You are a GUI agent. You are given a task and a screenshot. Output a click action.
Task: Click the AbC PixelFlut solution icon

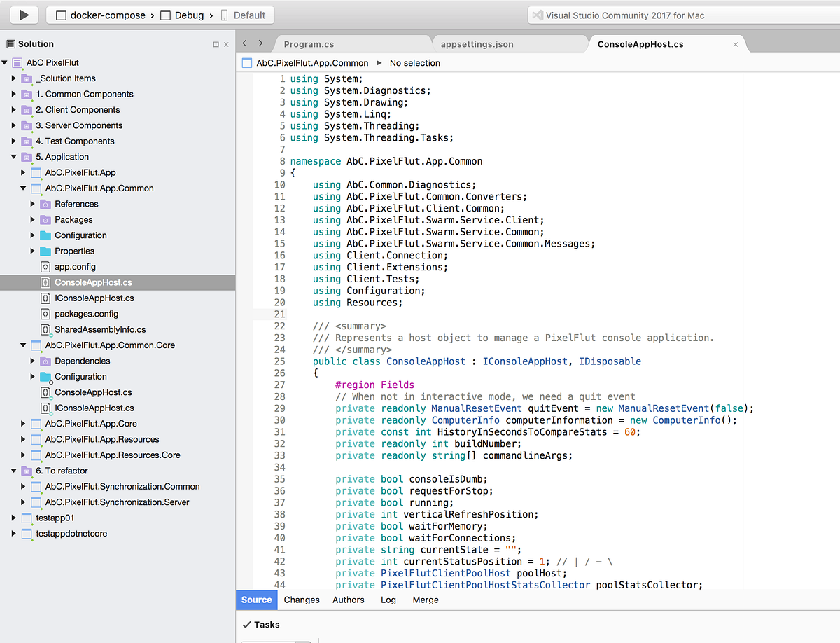pos(17,63)
